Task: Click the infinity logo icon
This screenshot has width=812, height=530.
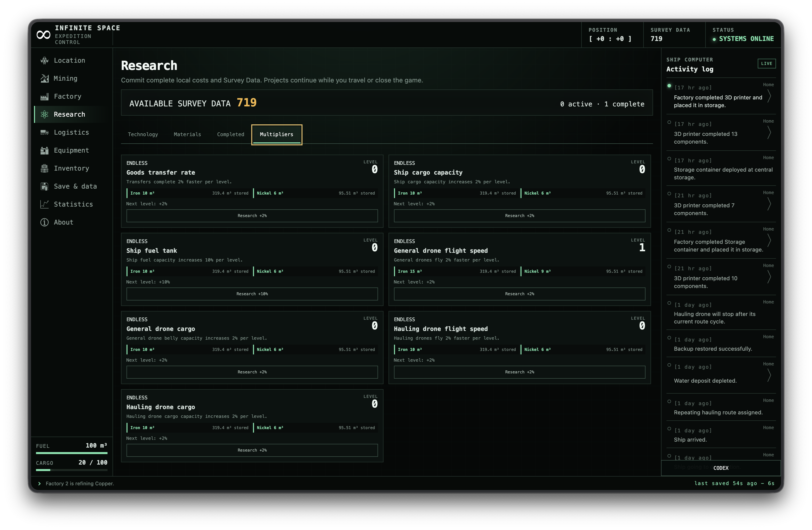Action: pos(43,35)
